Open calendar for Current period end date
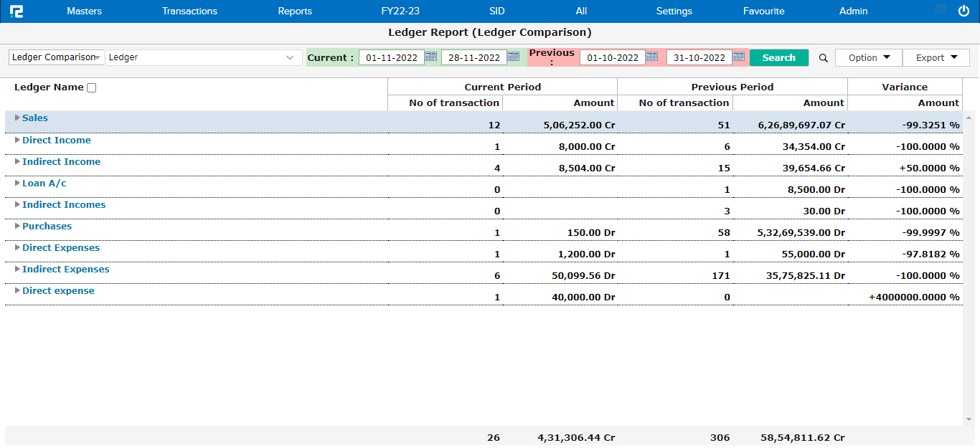This screenshot has height=448, width=980. 513,57
